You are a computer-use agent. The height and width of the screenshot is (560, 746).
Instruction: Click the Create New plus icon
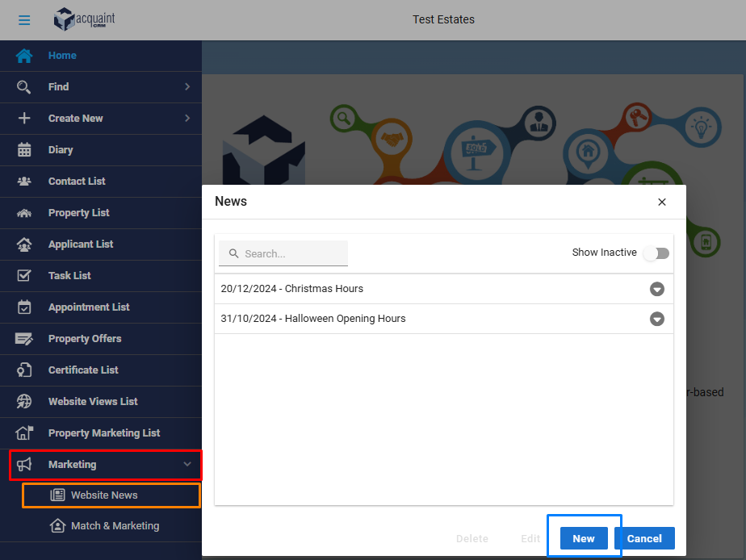(x=24, y=119)
